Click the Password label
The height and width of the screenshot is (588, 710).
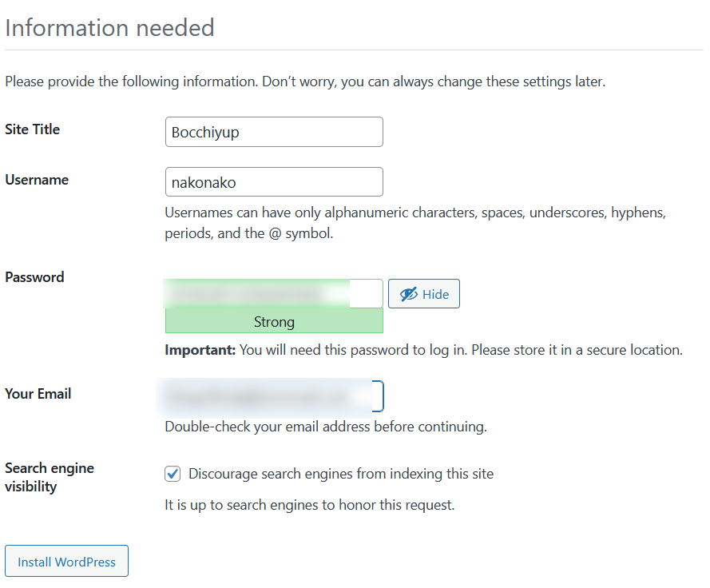click(35, 277)
